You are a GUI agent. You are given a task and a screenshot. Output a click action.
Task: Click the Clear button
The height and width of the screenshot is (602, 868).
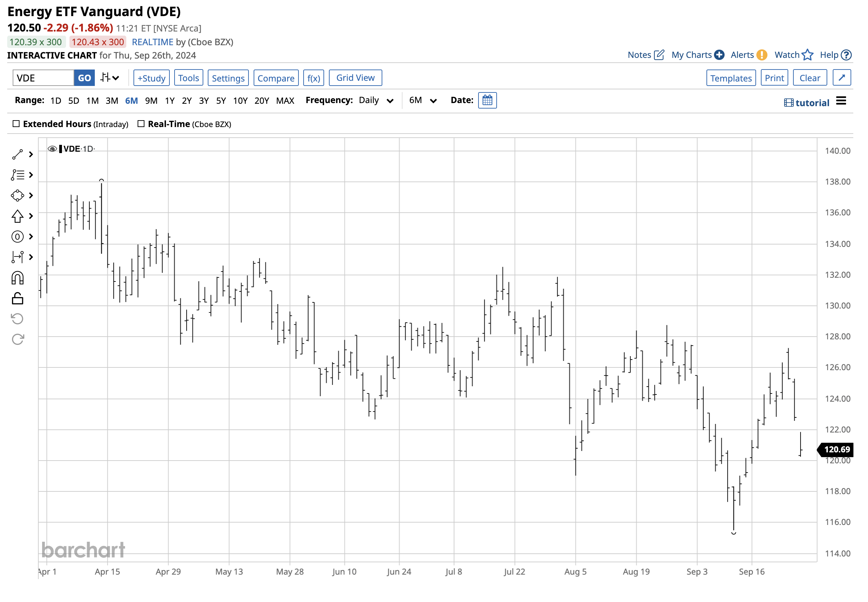(x=809, y=77)
